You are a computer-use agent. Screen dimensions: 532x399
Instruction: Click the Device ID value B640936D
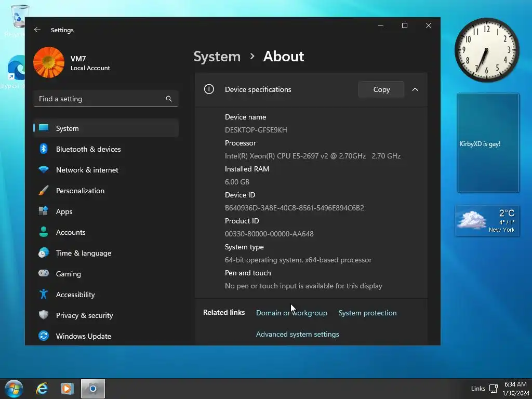tap(294, 208)
